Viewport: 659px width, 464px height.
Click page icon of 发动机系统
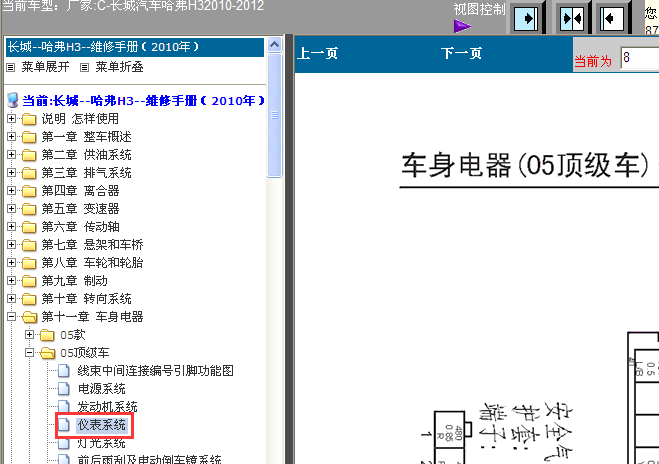click(x=64, y=406)
